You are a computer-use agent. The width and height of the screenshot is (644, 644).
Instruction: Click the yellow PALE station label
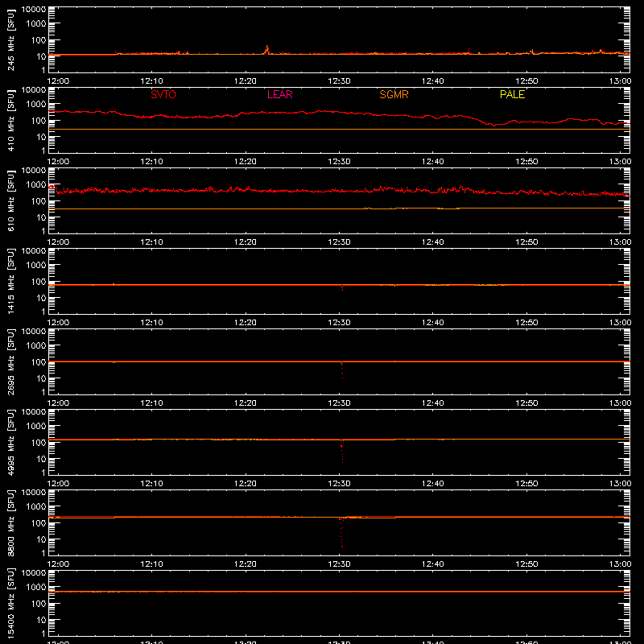512,94
